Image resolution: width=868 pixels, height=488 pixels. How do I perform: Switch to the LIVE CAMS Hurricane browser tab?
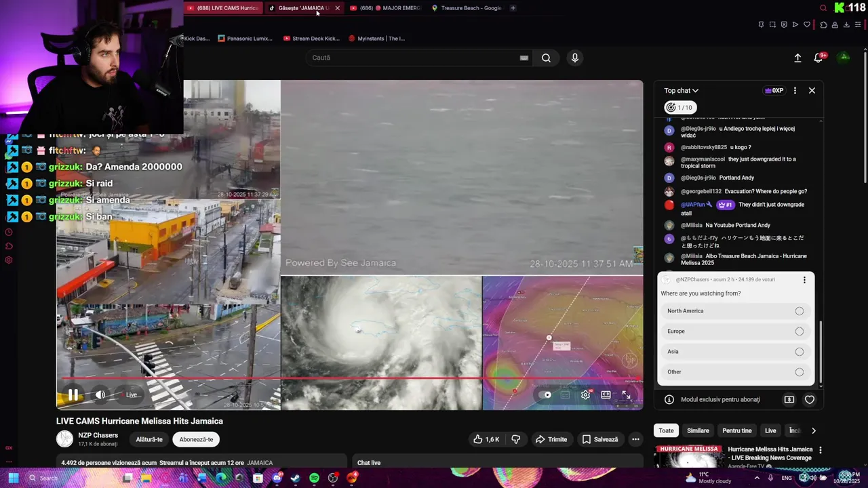point(223,8)
